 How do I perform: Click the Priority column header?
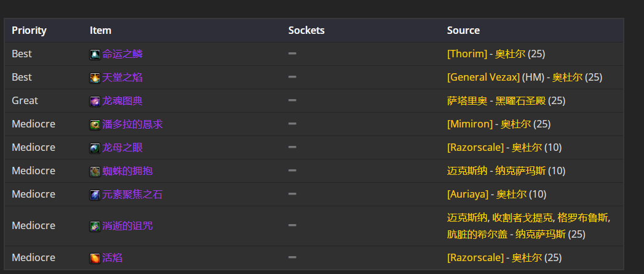pyautogui.click(x=29, y=30)
